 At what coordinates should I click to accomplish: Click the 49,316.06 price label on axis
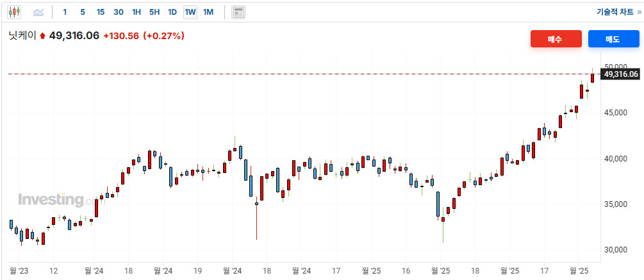pyautogui.click(x=620, y=74)
